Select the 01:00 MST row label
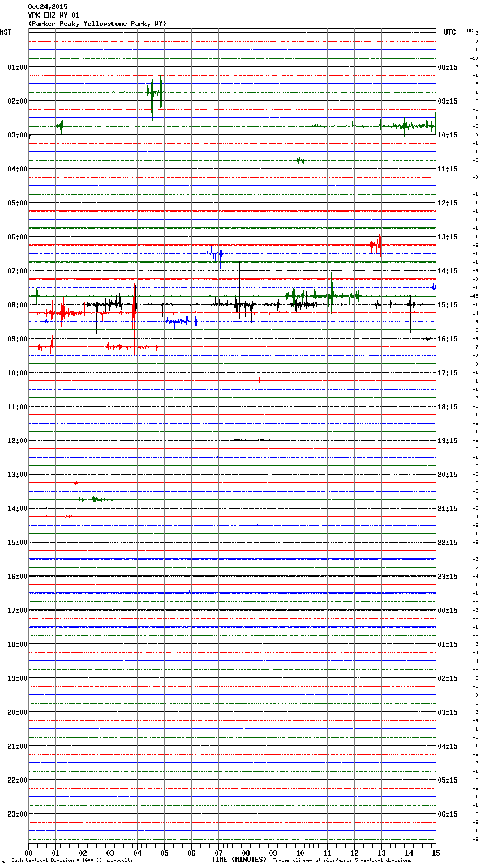481x868 pixels. tap(18, 67)
